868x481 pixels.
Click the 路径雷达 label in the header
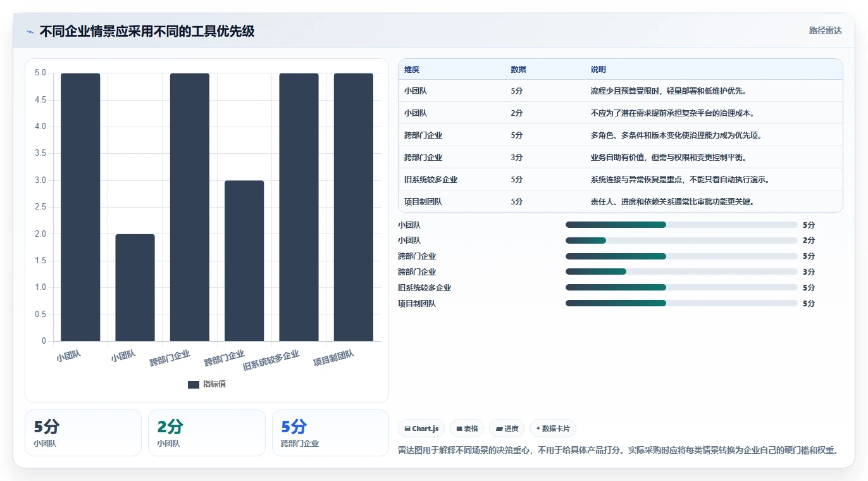[826, 30]
